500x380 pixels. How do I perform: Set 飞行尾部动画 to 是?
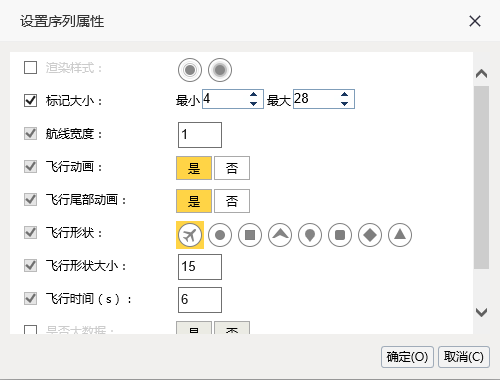tap(194, 201)
